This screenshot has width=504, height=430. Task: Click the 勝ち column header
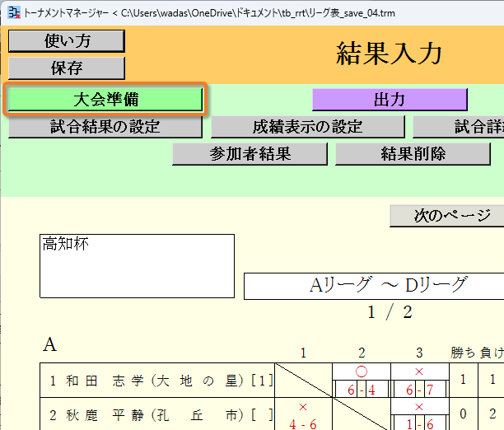pyautogui.click(x=463, y=353)
